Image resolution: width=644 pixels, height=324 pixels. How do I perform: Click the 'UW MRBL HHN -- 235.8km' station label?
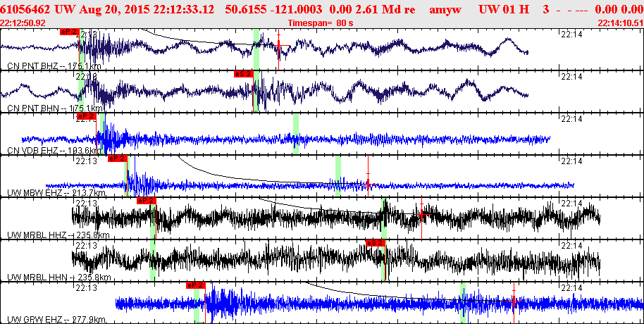(x=59, y=278)
